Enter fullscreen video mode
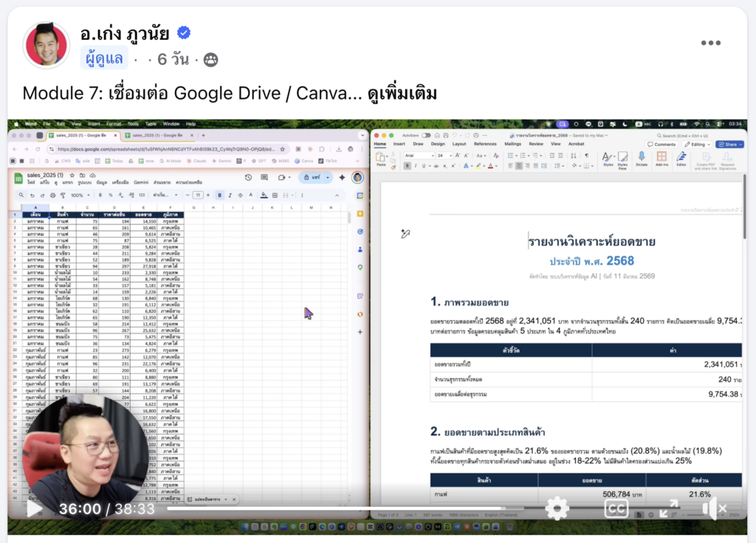The width and height of the screenshot is (756, 543). 669,508
